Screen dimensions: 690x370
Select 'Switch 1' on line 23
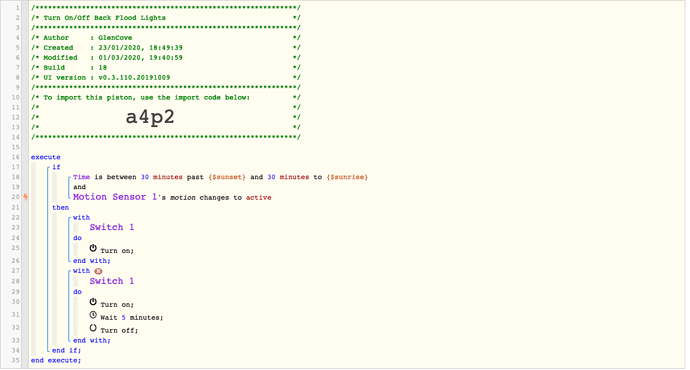[112, 227]
